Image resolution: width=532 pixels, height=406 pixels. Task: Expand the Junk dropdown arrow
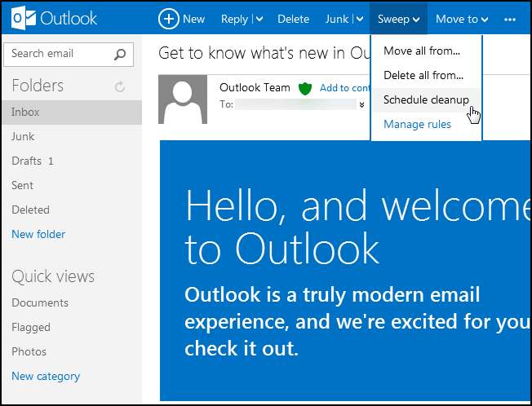[x=358, y=19]
